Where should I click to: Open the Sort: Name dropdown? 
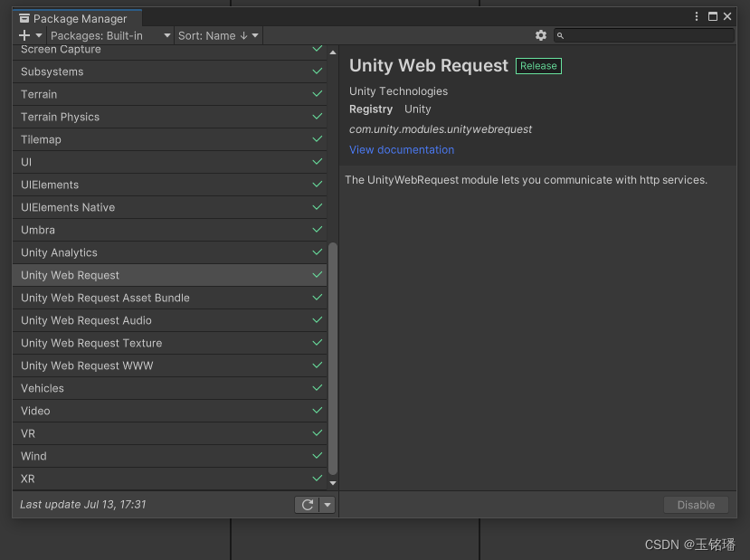(x=218, y=35)
